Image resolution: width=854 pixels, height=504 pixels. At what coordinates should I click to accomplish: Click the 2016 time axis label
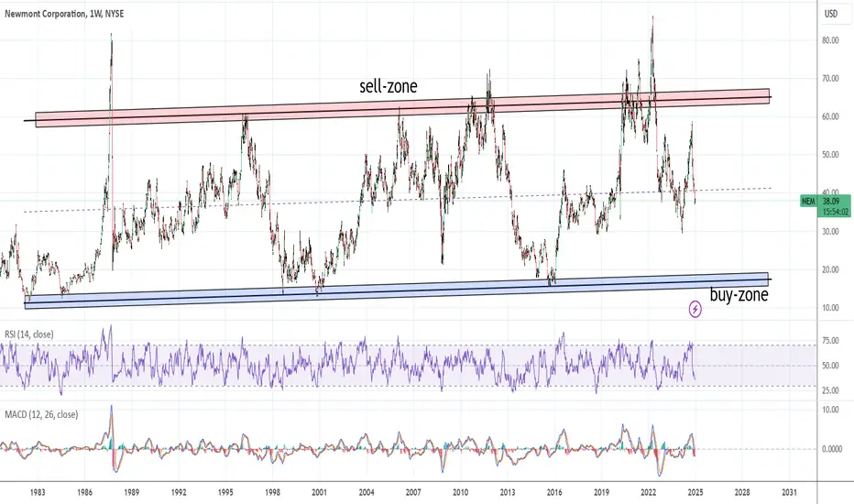pos(554,493)
